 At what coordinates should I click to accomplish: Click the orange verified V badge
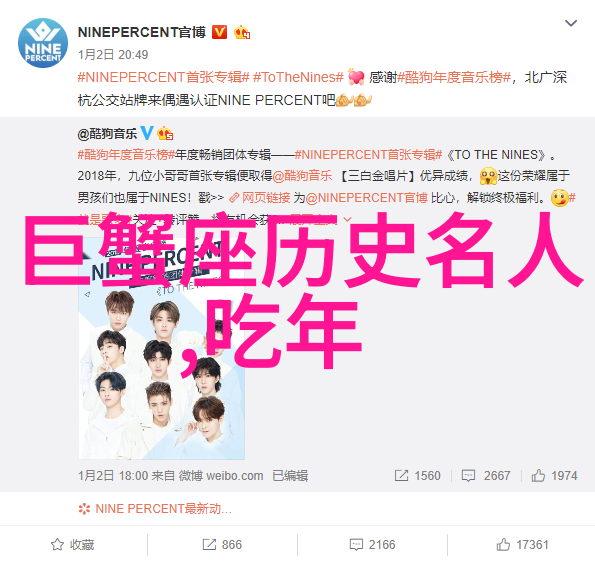pyautogui.click(x=219, y=33)
